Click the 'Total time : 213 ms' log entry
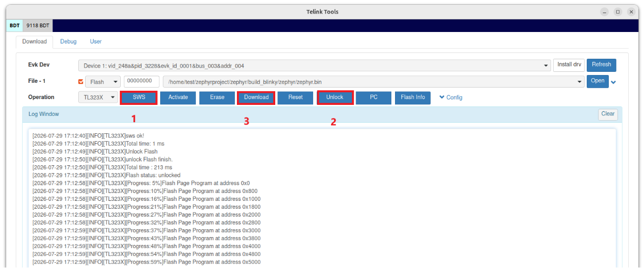644x268 pixels. coord(102,167)
